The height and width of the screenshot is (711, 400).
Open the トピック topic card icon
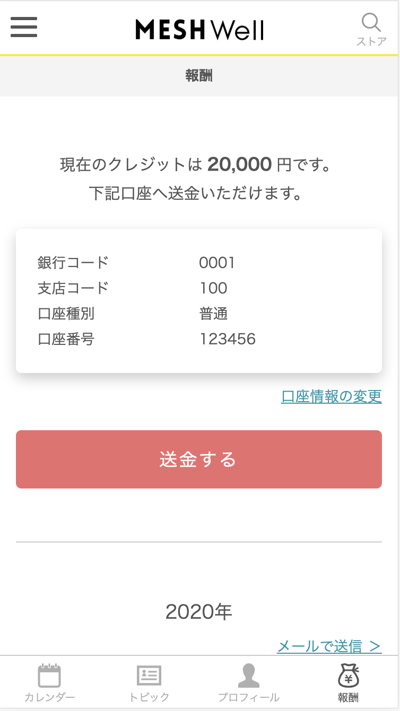pyautogui.click(x=149, y=676)
